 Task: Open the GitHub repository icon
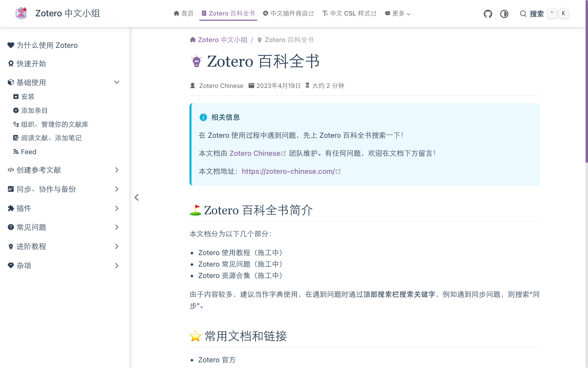click(488, 13)
